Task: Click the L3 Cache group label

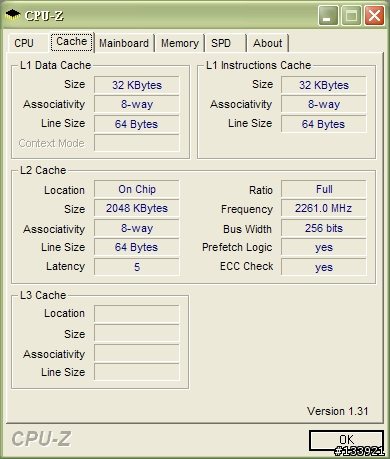Action: coord(43,295)
